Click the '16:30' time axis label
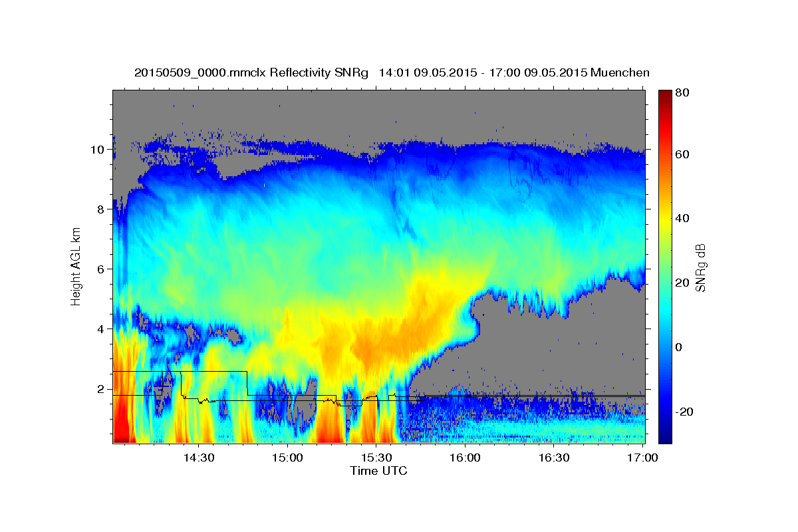 553,458
